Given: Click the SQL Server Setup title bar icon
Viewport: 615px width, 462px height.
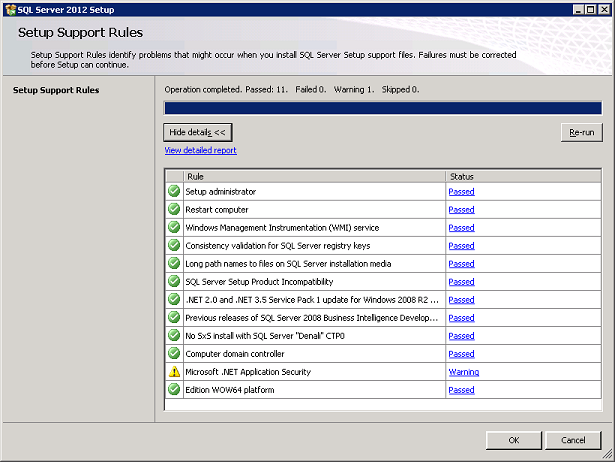Looking at the screenshot, I should (x=10, y=10).
